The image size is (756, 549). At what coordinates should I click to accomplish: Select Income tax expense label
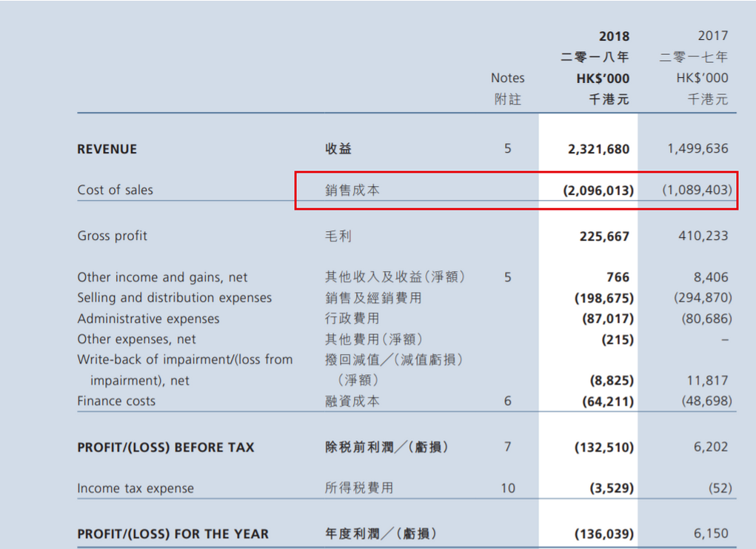pos(136,489)
